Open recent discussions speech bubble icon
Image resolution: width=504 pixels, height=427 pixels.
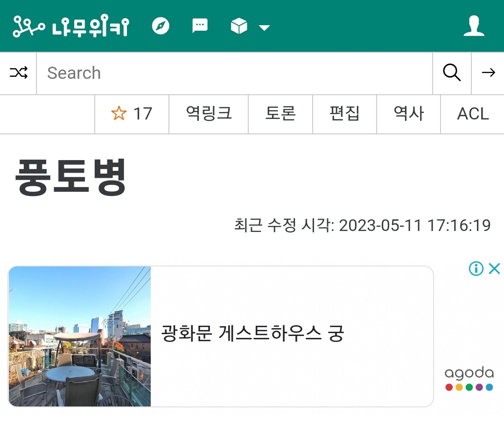tap(200, 26)
